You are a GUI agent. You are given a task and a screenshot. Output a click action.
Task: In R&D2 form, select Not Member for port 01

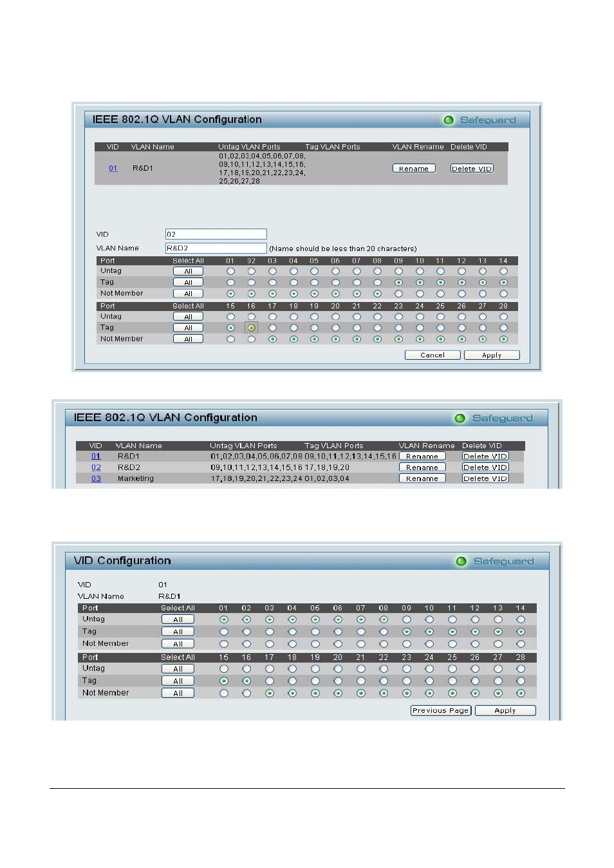230,294
